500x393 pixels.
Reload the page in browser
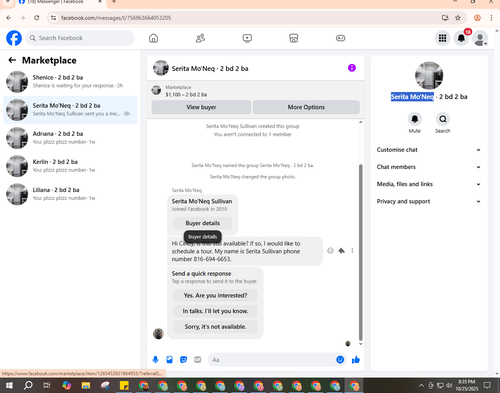pos(37,18)
